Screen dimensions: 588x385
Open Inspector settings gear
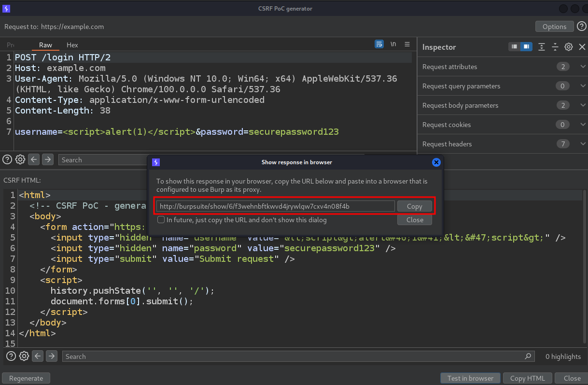(x=569, y=47)
